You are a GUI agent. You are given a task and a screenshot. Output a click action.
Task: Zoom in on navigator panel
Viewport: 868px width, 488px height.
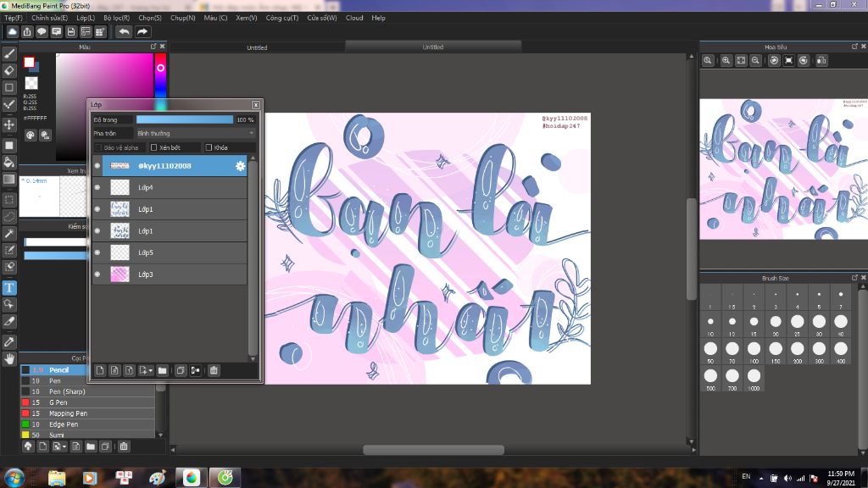click(726, 60)
